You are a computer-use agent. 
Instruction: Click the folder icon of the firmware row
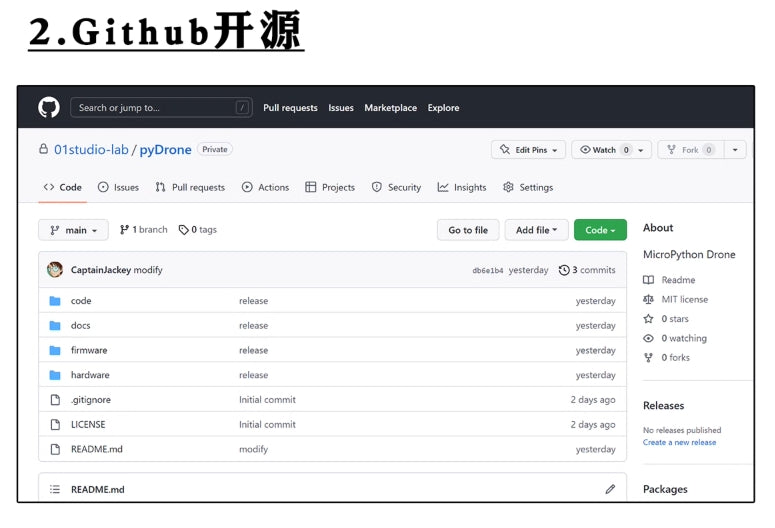[x=55, y=350]
